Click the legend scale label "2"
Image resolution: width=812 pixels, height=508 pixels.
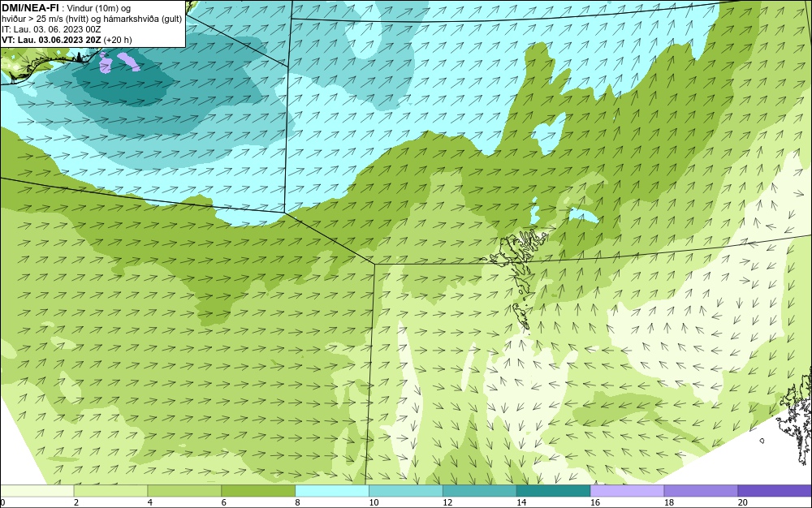tap(76, 502)
